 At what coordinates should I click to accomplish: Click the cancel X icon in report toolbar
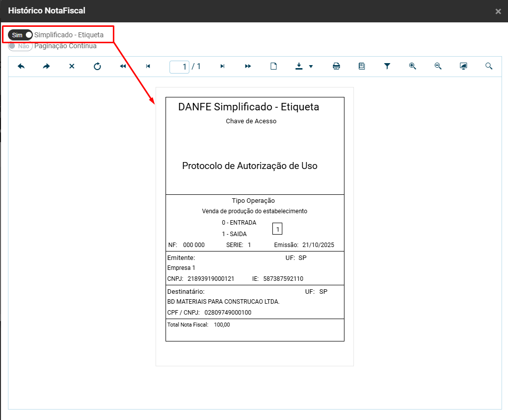(72, 66)
